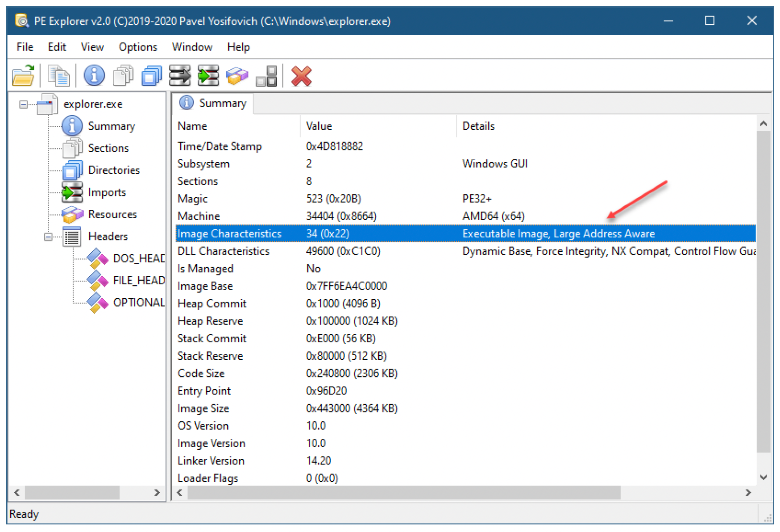Click the PE Explorer app icon in title bar

(21, 21)
